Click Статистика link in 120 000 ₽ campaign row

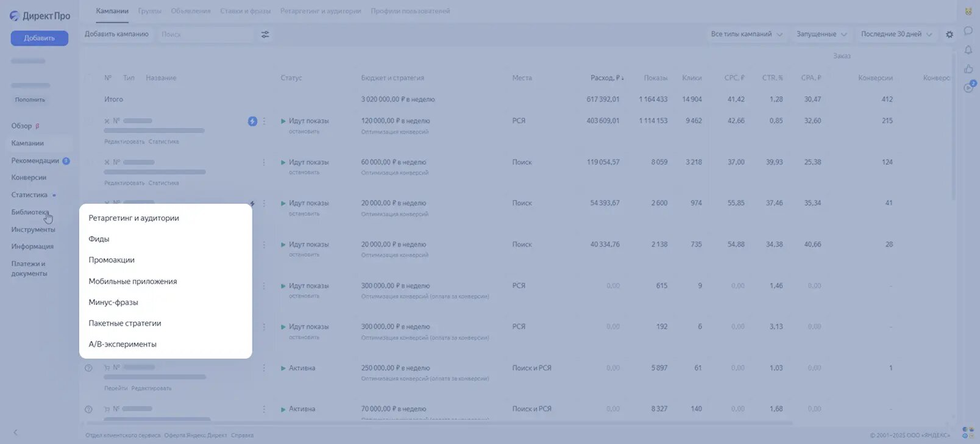click(x=164, y=141)
